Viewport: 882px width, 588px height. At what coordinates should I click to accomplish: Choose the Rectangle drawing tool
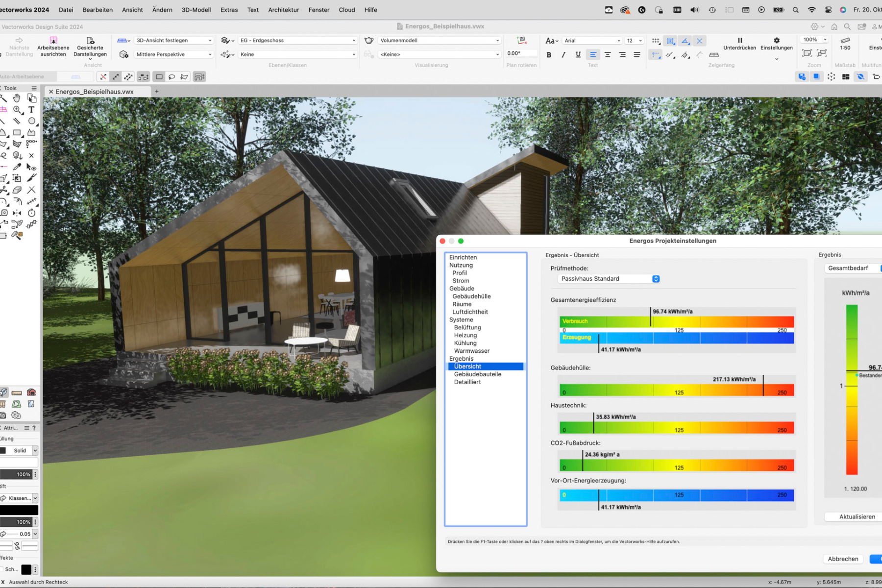point(17,133)
